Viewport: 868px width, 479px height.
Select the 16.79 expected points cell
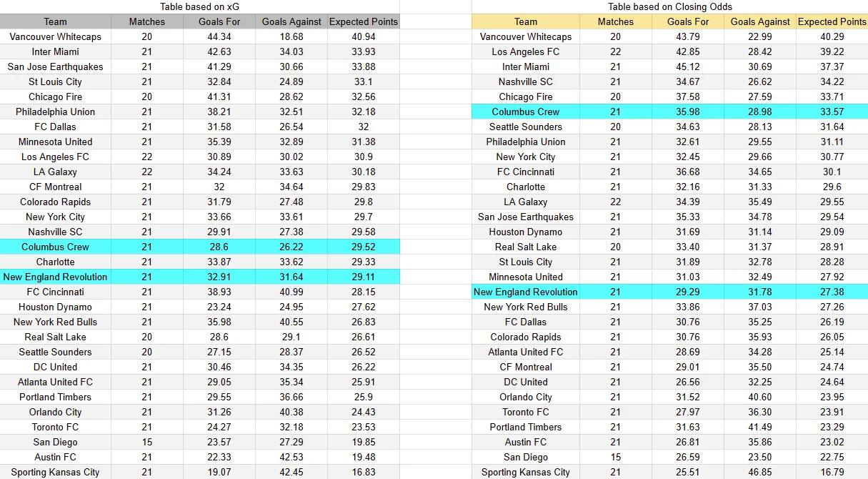(x=832, y=472)
